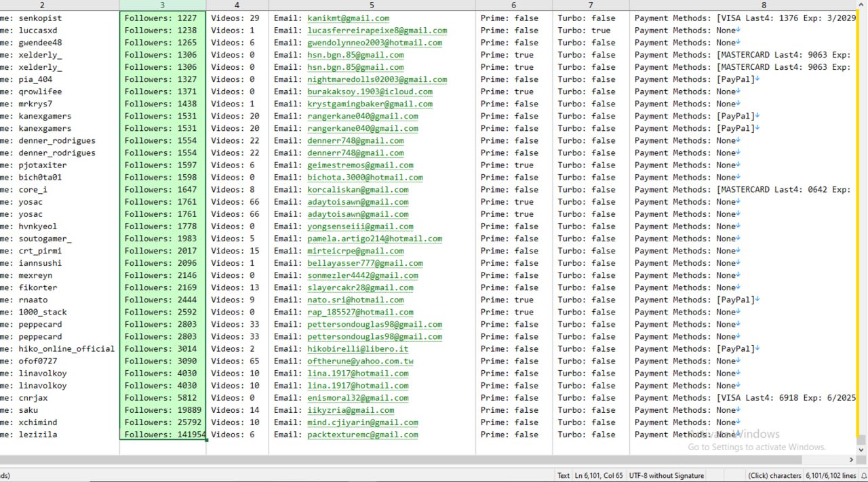Open the burakaksoy.1903@icloud.com link
Image resolution: width=868 pixels, height=482 pixels.
pos(370,92)
